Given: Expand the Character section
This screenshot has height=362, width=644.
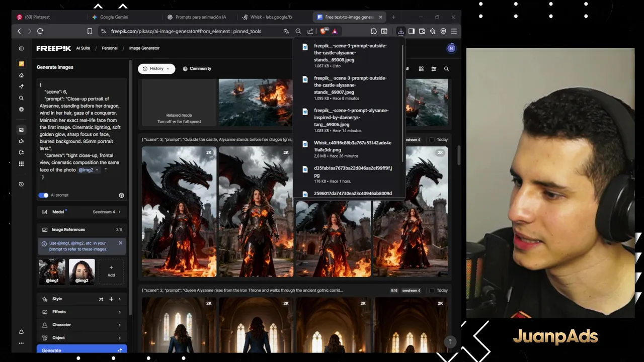Looking at the screenshot, I should 82,325.
